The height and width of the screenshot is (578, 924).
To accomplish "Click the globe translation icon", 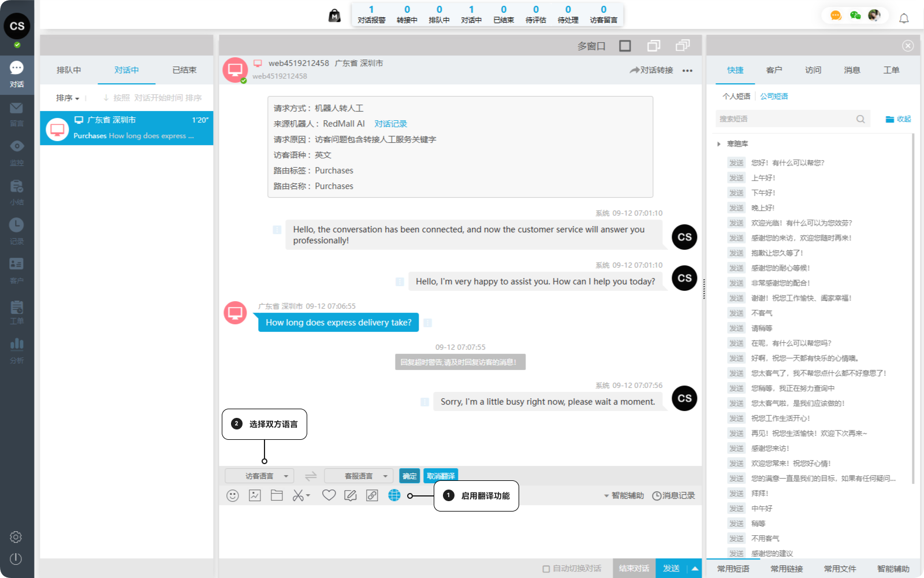I will [394, 495].
